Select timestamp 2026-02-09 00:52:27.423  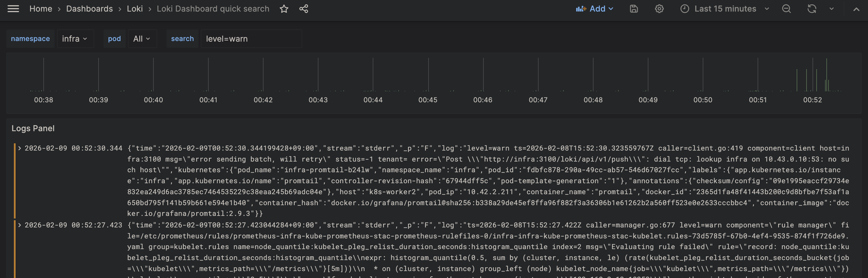tap(73, 225)
